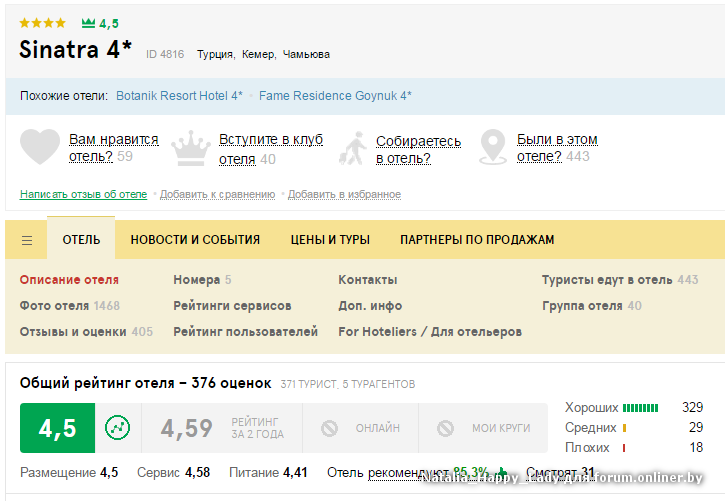
Task: Click 'Были в этом отеле?' link
Action: coord(557,147)
